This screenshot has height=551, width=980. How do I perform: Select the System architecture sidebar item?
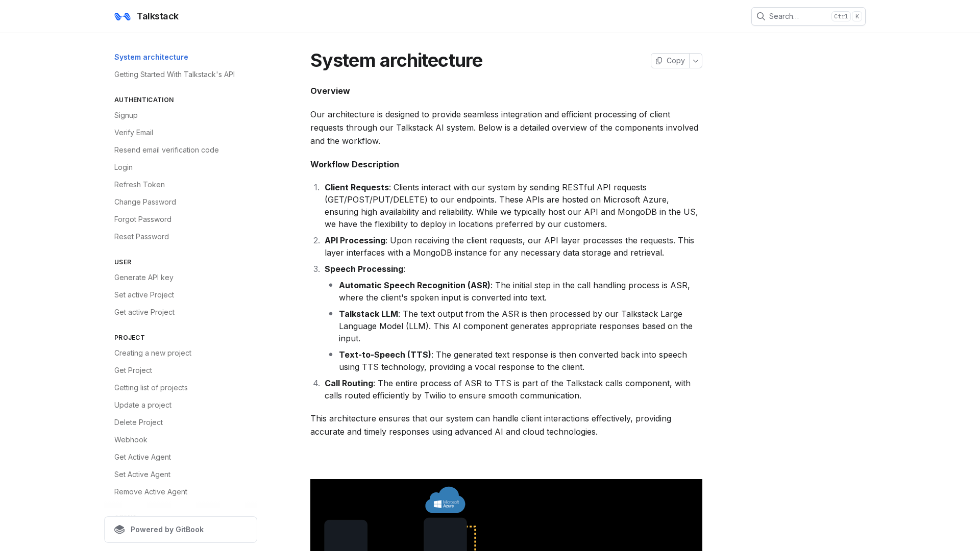coord(151,57)
